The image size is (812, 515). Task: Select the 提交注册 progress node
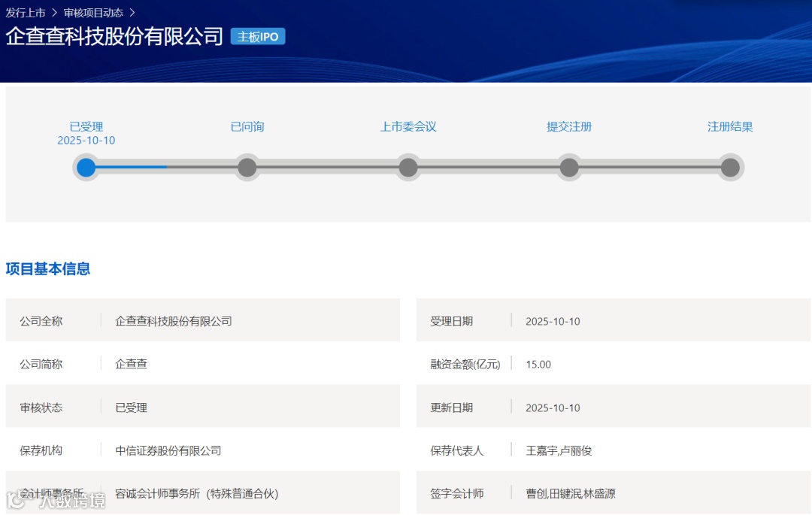tap(569, 168)
